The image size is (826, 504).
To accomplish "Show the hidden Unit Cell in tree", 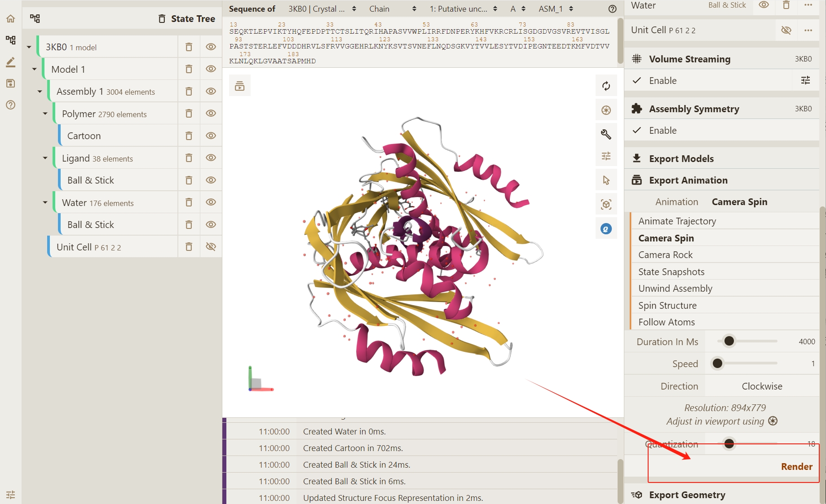I will [211, 247].
